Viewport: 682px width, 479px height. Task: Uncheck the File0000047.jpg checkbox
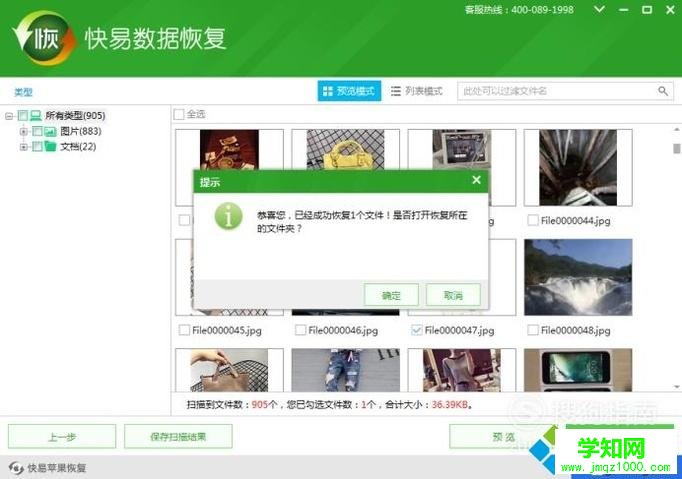pos(416,330)
